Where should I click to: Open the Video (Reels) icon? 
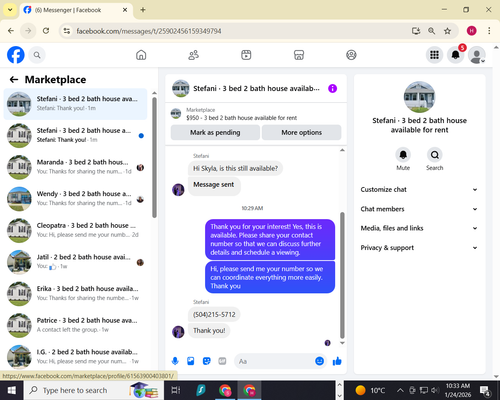coord(246,55)
